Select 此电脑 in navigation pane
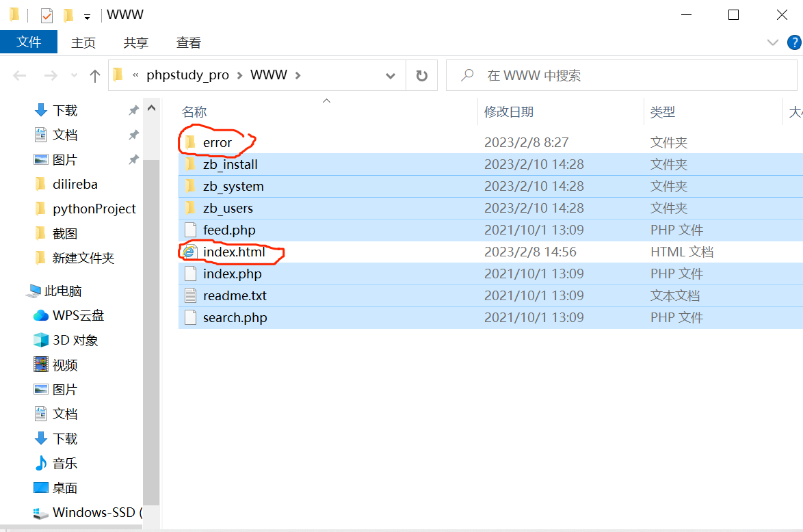 click(63, 291)
